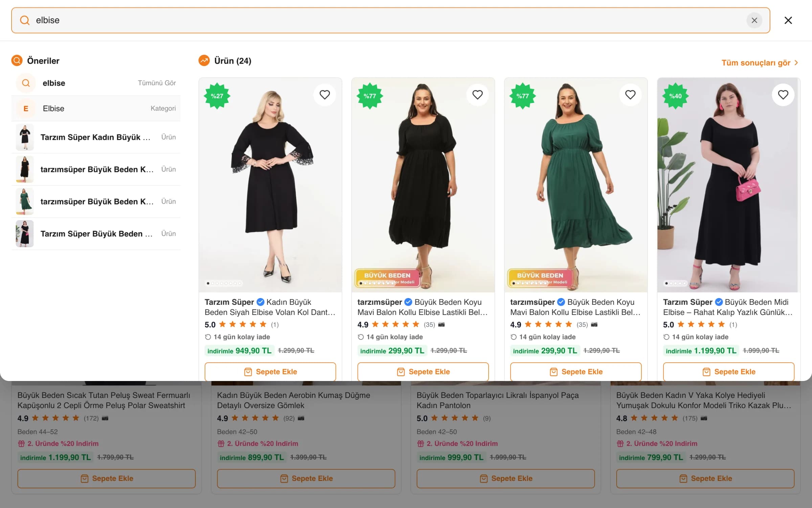812x508 pixels.
Task: Favorite the Büyük Beden Midi Elbise product
Action: coord(783,95)
